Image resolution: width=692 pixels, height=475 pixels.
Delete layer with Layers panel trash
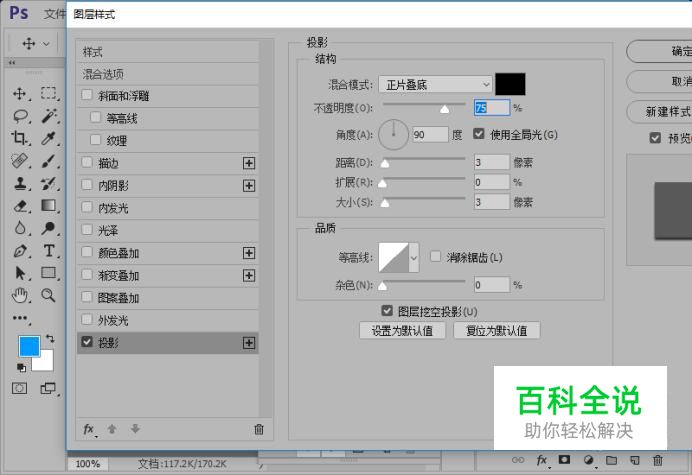tap(658, 460)
